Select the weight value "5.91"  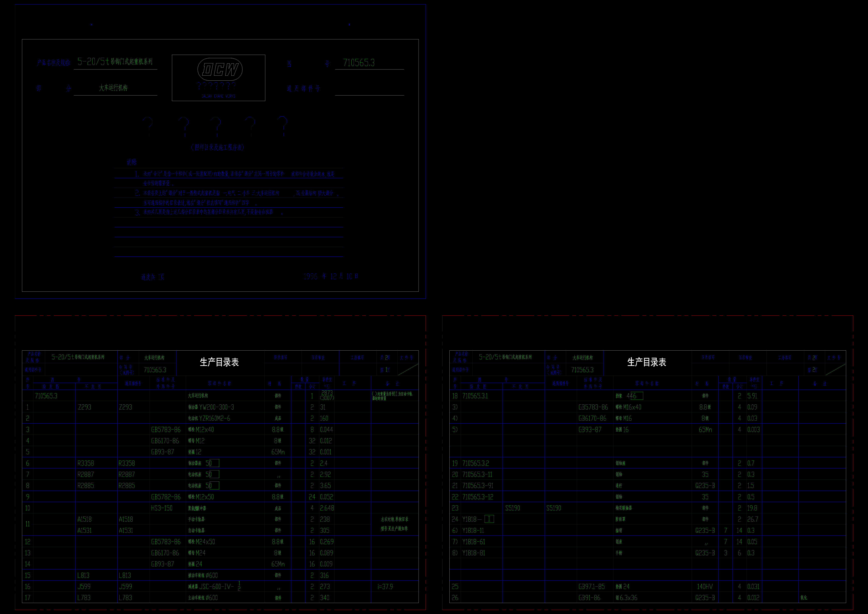752,396
